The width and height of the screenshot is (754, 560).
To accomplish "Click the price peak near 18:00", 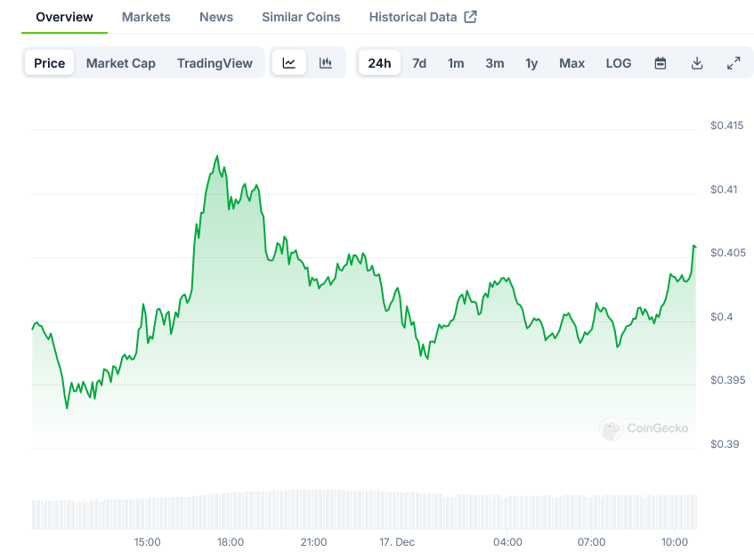I will [216, 157].
